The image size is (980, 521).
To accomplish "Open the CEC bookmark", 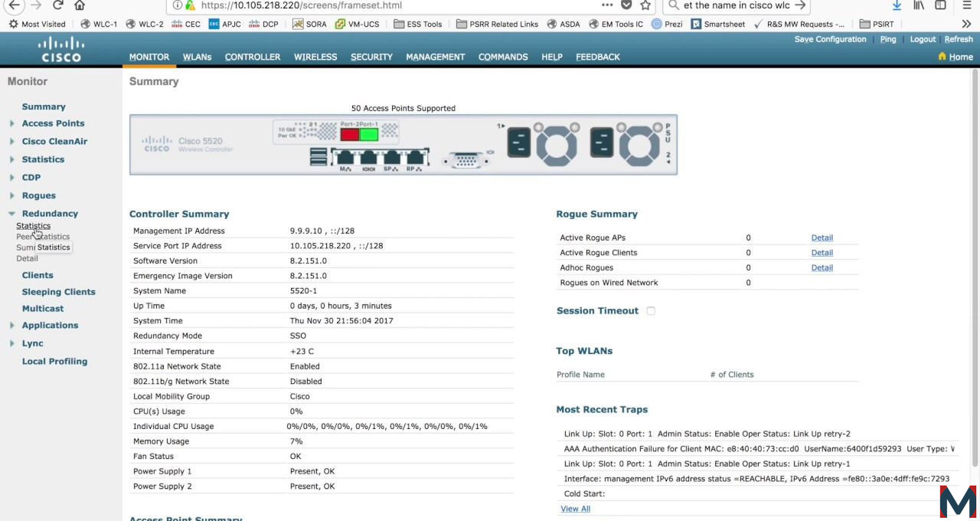I will [x=186, y=24].
